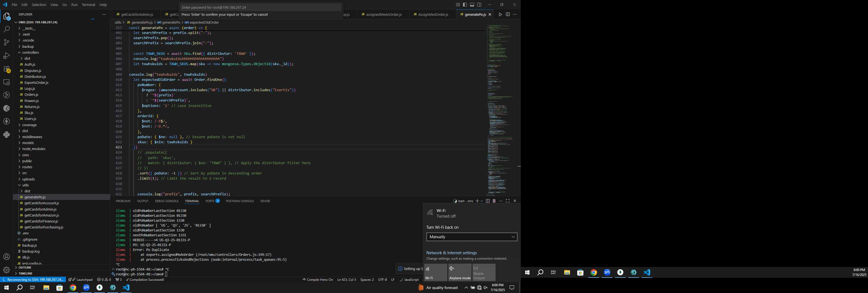Open the Python icon in activity bar
The width and height of the screenshot is (868, 293).
[x=7, y=135]
